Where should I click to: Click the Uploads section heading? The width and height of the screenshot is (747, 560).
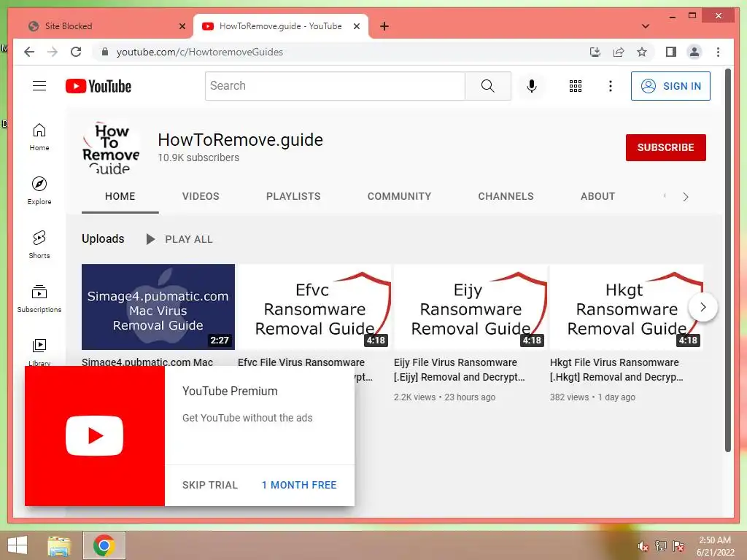tap(103, 238)
